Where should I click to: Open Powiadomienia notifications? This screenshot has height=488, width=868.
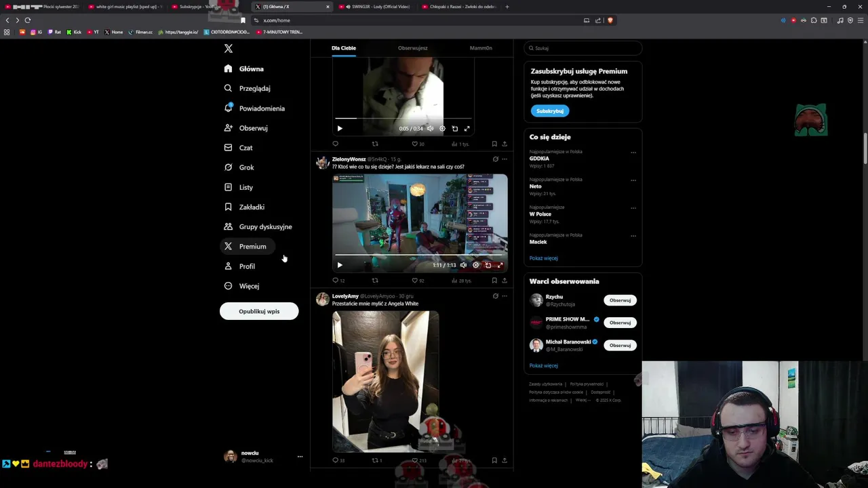[254, 108]
